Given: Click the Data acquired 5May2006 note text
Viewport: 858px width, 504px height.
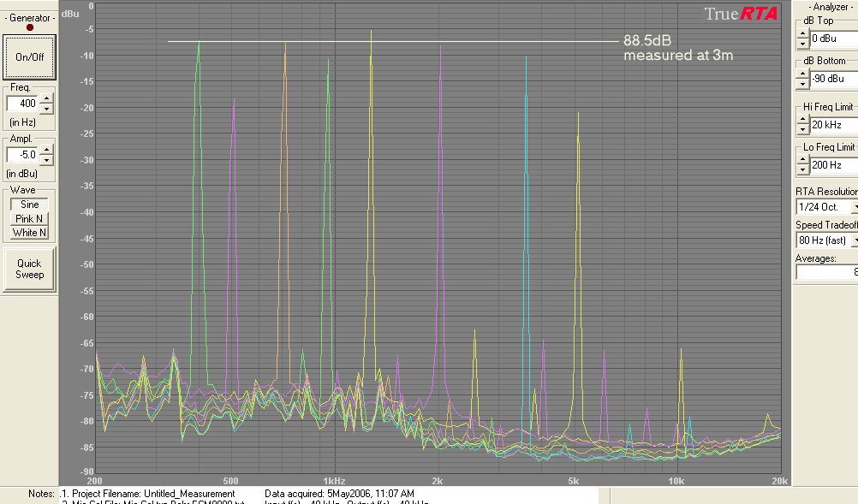Looking at the screenshot, I should [339, 494].
